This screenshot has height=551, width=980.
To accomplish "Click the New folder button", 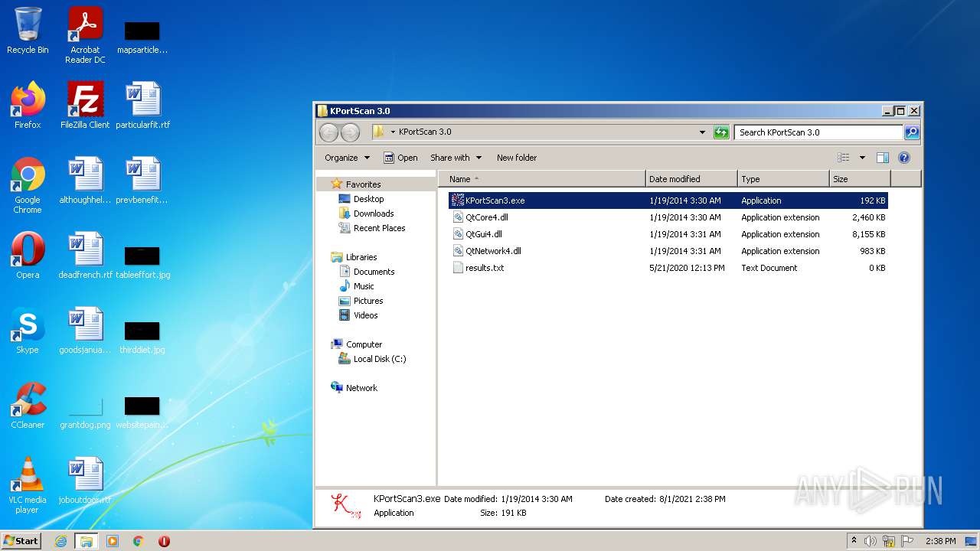I will (517, 158).
